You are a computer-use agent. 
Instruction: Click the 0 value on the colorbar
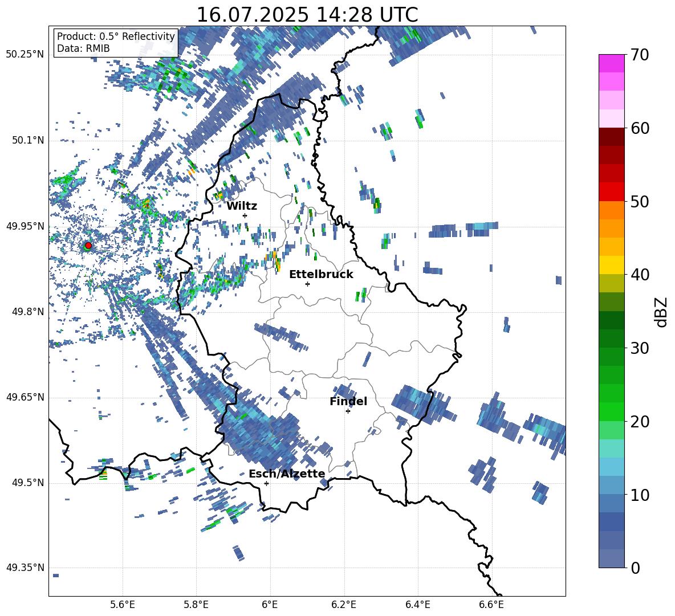pos(635,568)
